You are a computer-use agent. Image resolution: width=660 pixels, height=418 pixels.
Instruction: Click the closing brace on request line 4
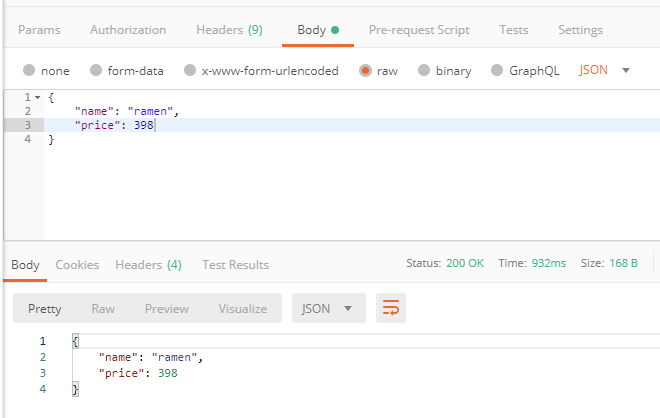pos(51,139)
